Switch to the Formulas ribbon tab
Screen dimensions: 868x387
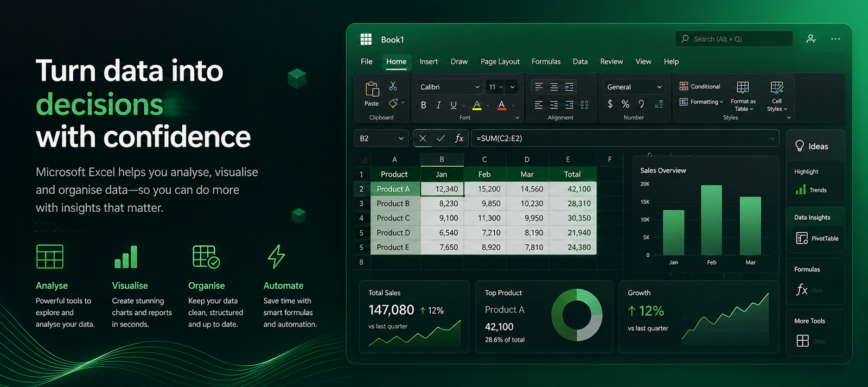click(546, 61)
